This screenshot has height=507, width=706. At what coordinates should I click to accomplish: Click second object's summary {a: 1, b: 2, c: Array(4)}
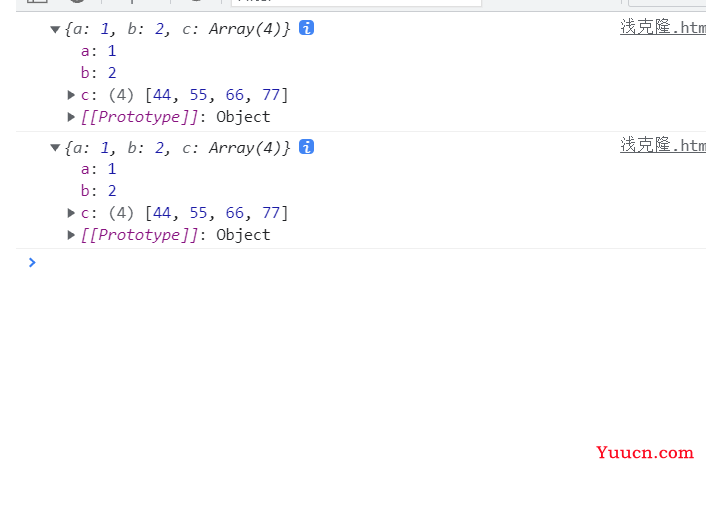click(x=178, y=148)
